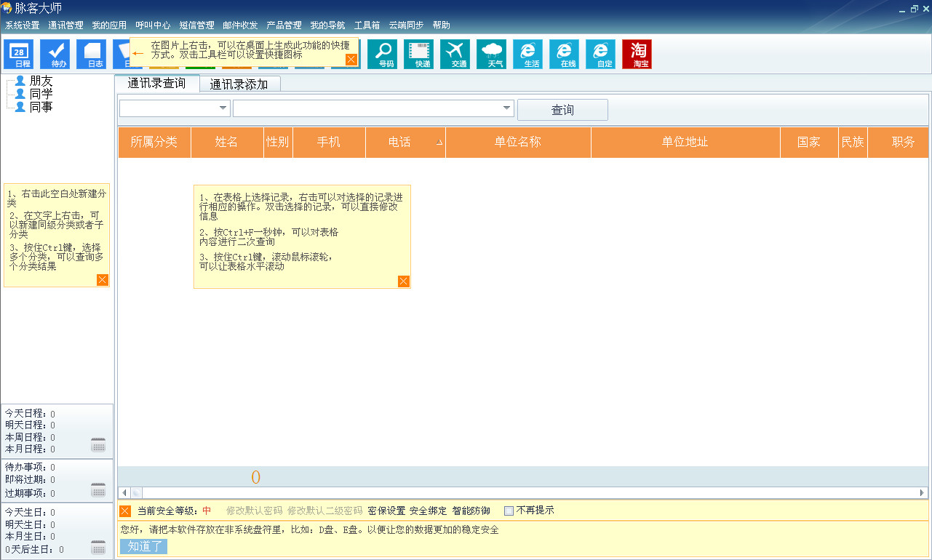Select the 交通 airplane icon

(x=455, y=54)
